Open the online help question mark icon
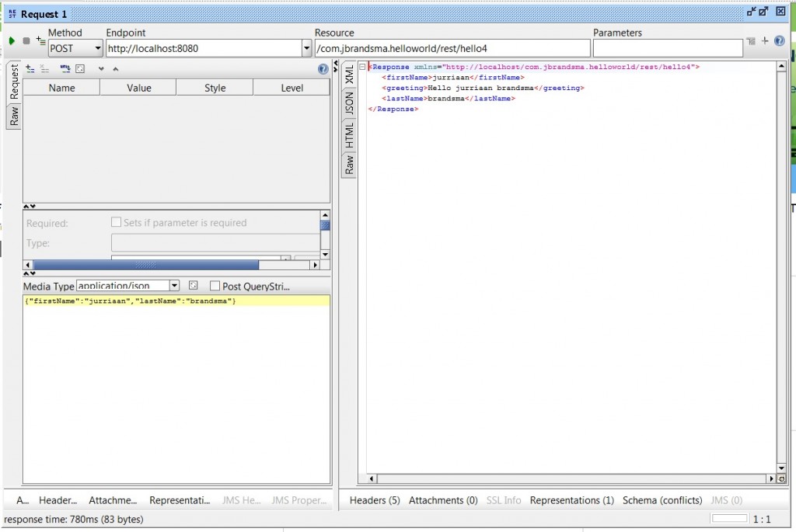 780,40
